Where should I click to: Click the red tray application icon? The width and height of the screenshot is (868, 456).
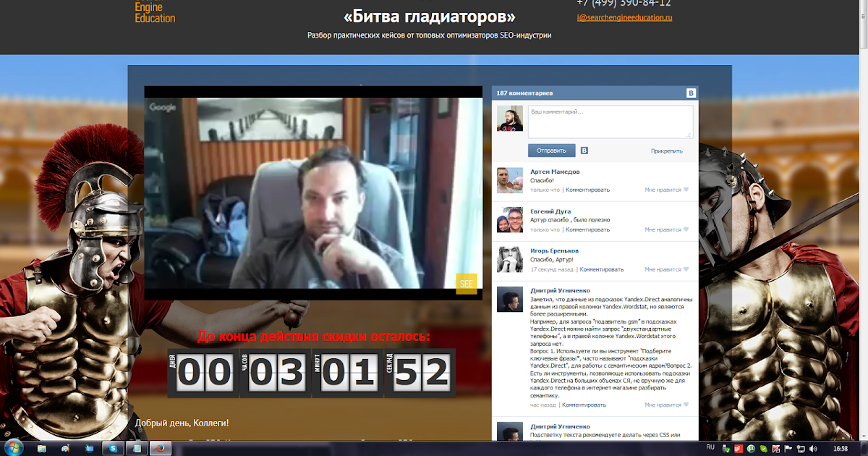point(739,449)
